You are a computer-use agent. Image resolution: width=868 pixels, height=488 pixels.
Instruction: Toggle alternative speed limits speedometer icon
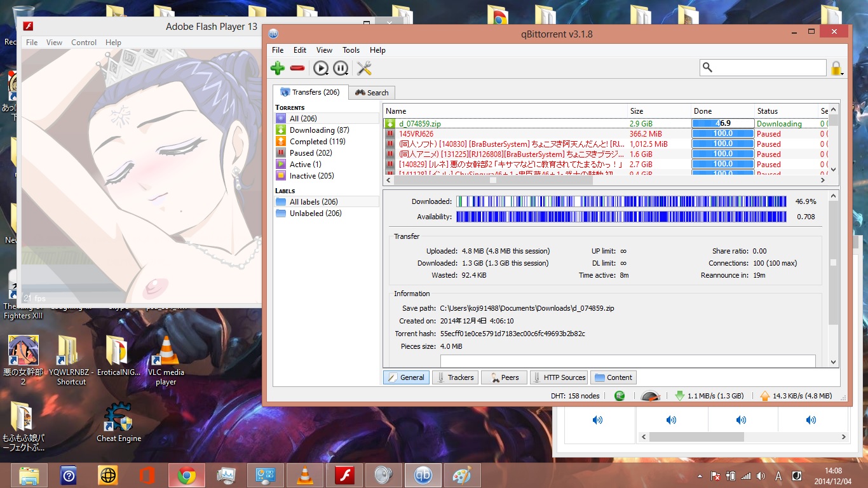[651, 396]
